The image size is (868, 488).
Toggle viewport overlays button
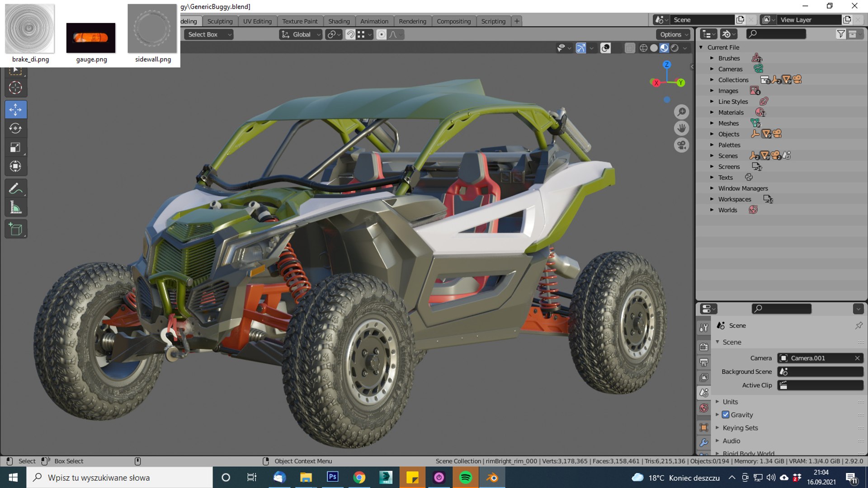(605, 48)
